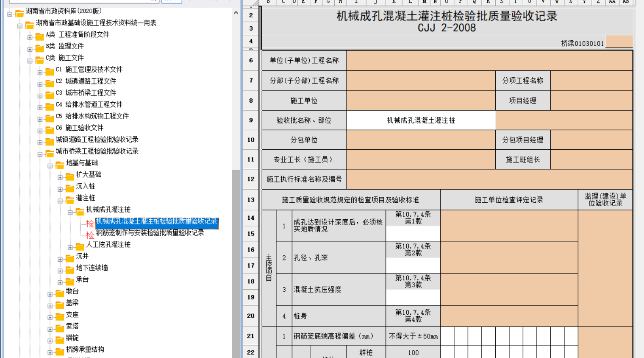Select column header L
This screenshot has width=644, height=358.
[410, 2]
